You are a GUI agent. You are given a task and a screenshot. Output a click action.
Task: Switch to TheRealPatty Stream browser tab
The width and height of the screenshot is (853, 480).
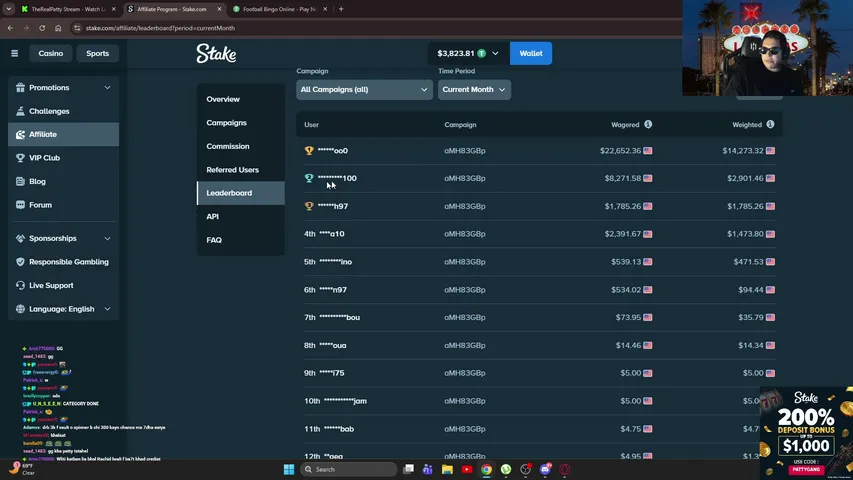[67, 9]
